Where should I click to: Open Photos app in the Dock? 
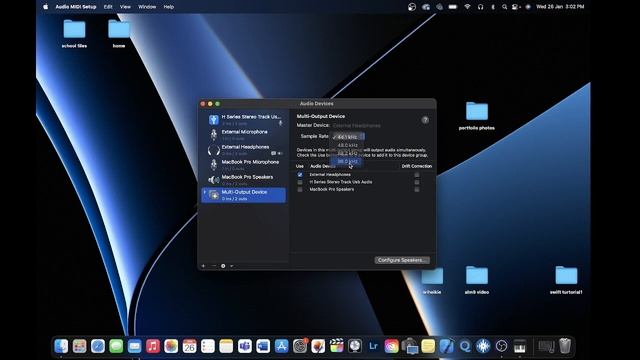pyautogui.click(x=171, y=346)
